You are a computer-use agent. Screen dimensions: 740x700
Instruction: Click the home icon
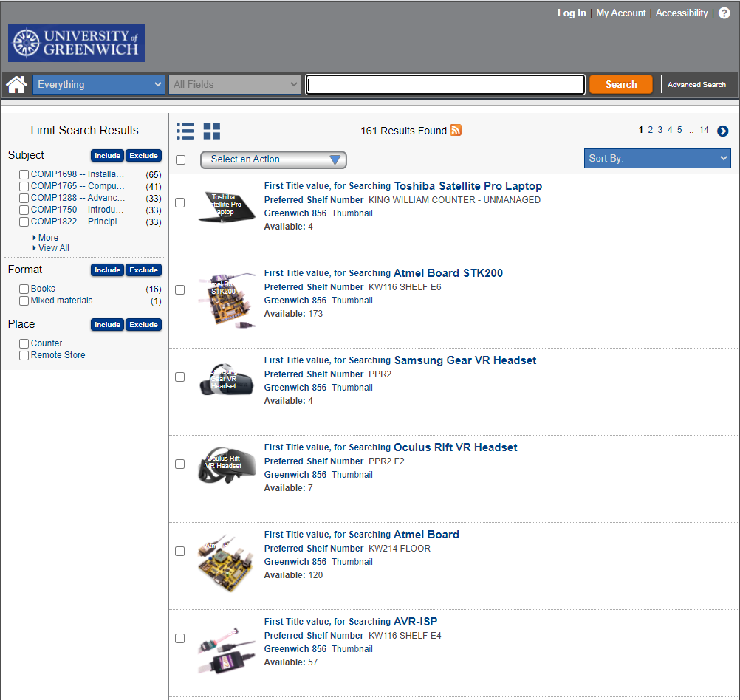click(16, 85)
